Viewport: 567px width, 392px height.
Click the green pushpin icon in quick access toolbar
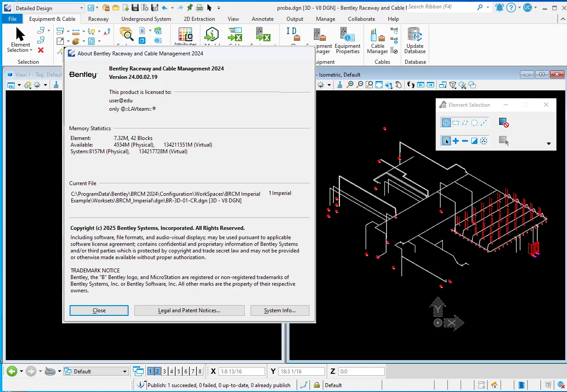click(190, 8)
